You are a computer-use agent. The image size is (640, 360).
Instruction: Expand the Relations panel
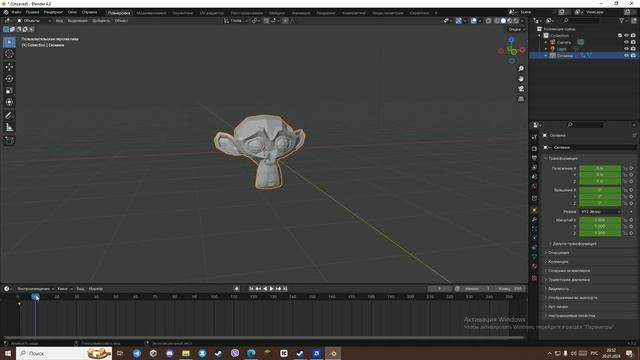pos(559,253)
